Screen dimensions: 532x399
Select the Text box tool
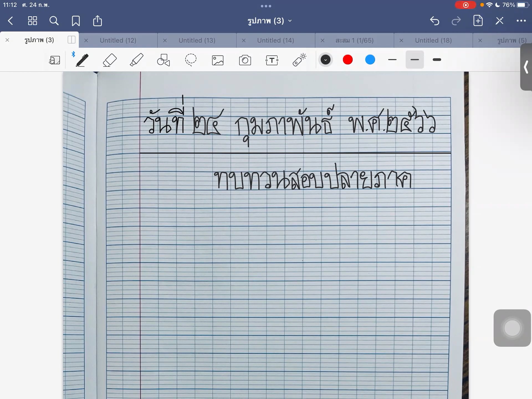272,60
